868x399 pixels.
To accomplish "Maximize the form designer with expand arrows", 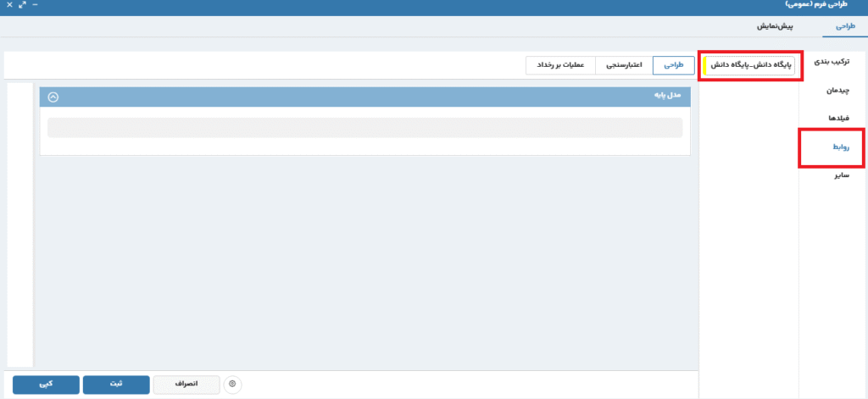I will click(22, 5).
